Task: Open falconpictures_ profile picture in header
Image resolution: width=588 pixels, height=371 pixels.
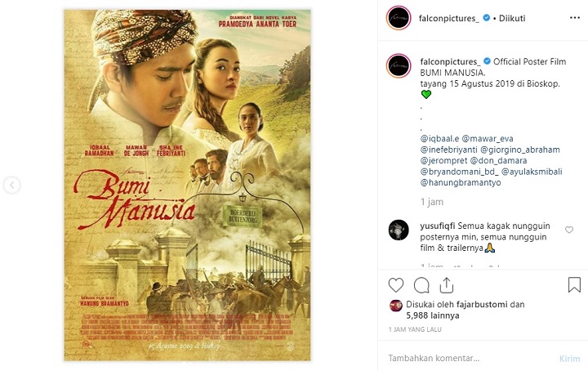Action: coord(399,18)
